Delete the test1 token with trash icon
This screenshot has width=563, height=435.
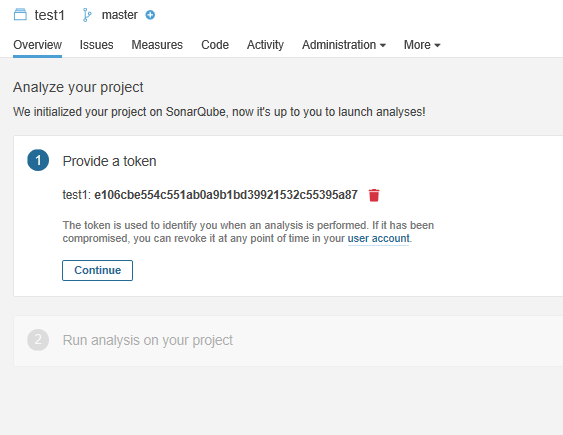374,195
